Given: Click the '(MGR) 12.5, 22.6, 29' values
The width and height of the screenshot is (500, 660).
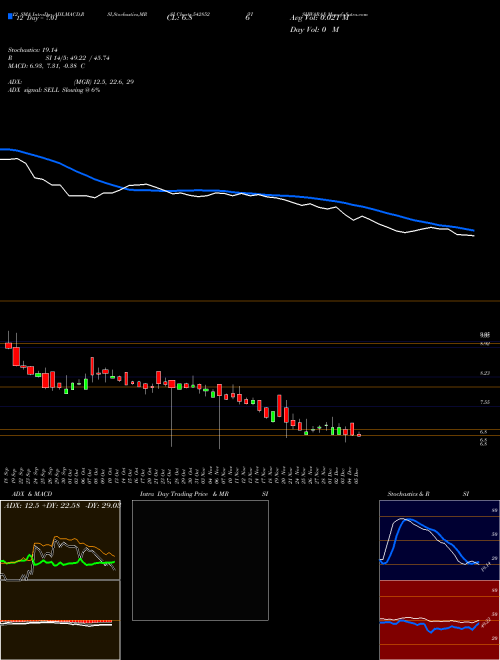Looking at the screenshot, I should [104, 82].
